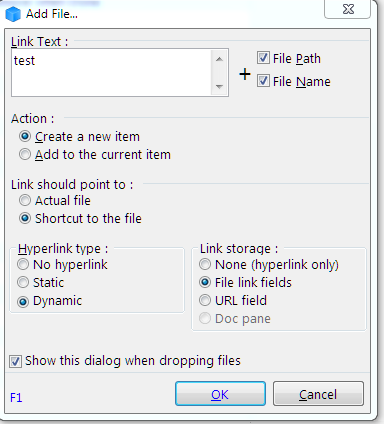Select Add to the current item
This screenshot has height=424, width=384.
25,154
